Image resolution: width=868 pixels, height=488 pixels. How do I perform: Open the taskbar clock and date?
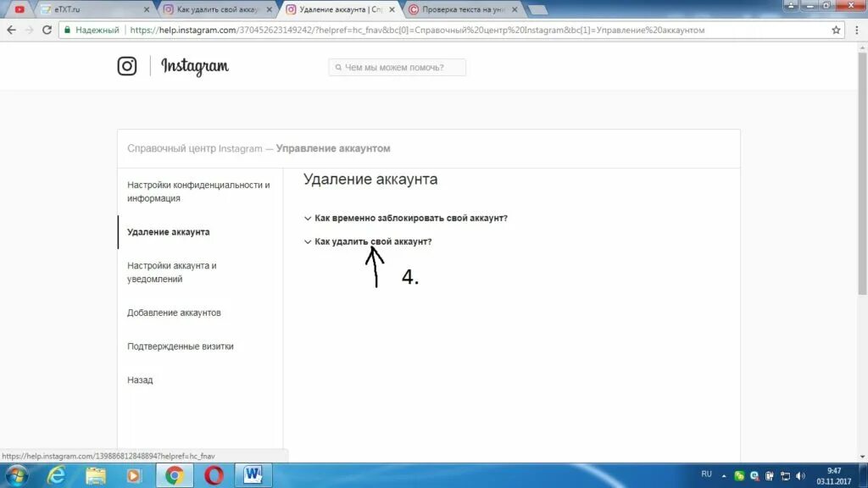(834, 476)
